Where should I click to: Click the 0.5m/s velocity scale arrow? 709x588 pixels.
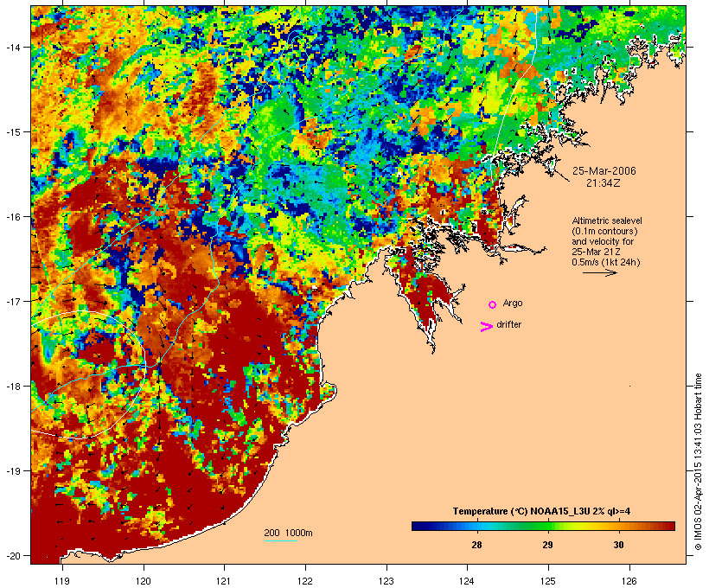pos(599,272)
